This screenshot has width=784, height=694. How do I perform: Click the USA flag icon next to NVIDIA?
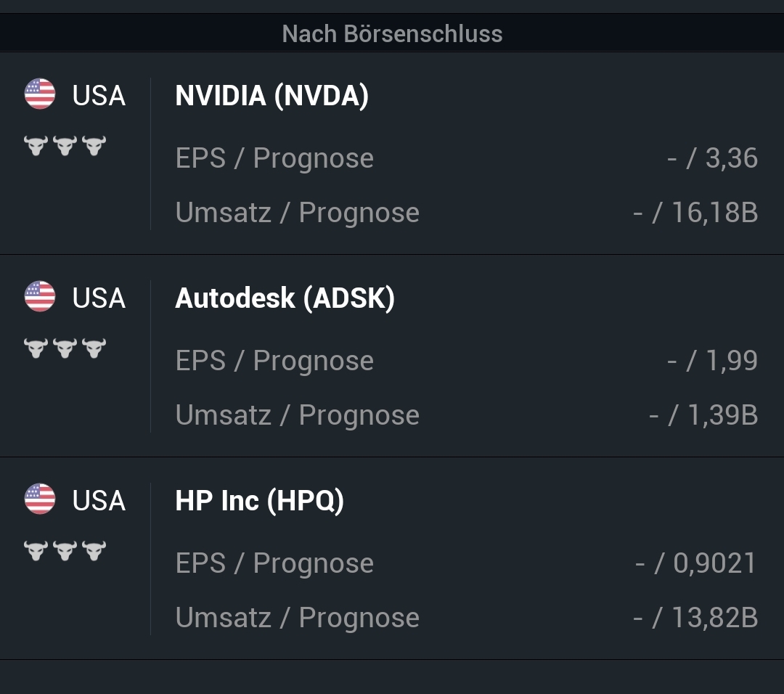(40, 94)
